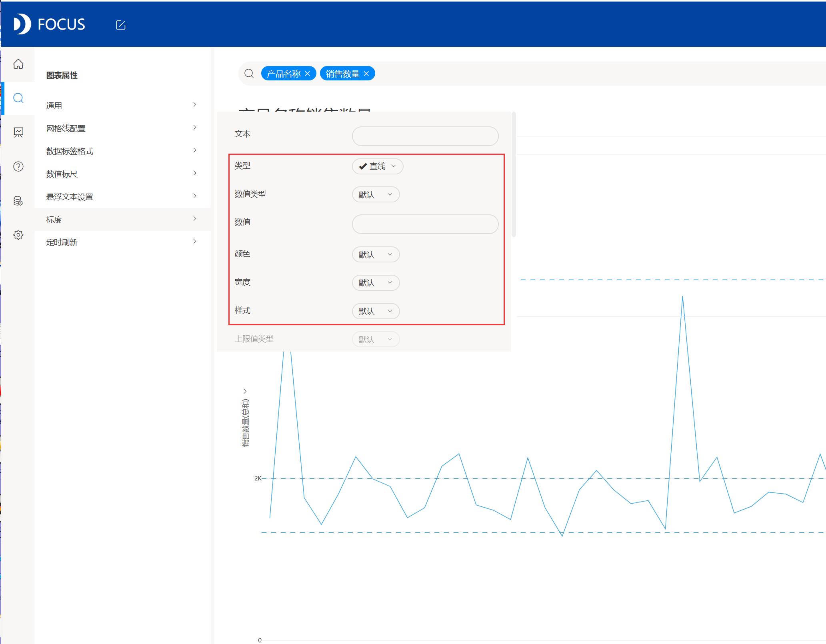This screenshot has height=644, width=826.
Task: Click the magnifier icon in search bar
Action: pyautogui.click(x=249, y=74)
